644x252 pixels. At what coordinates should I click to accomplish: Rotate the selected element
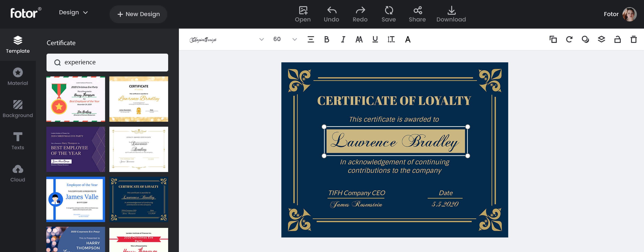(x=569, y=39)
